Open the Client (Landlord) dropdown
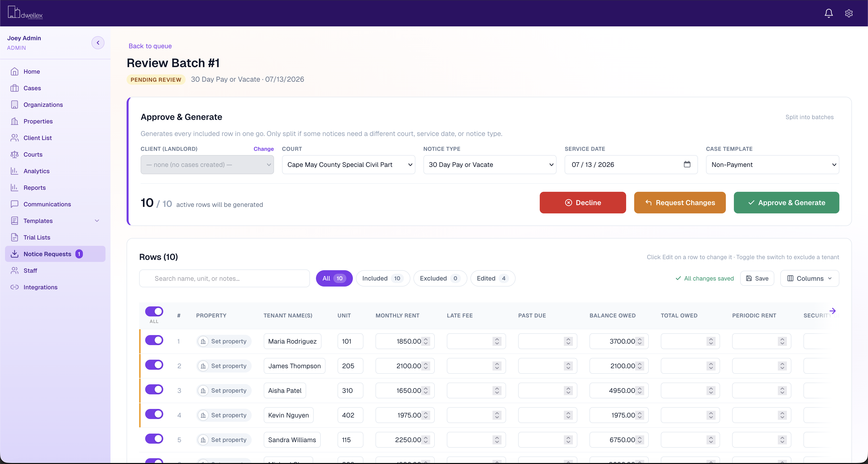This screenshot has height=464, width=868. 207,165
